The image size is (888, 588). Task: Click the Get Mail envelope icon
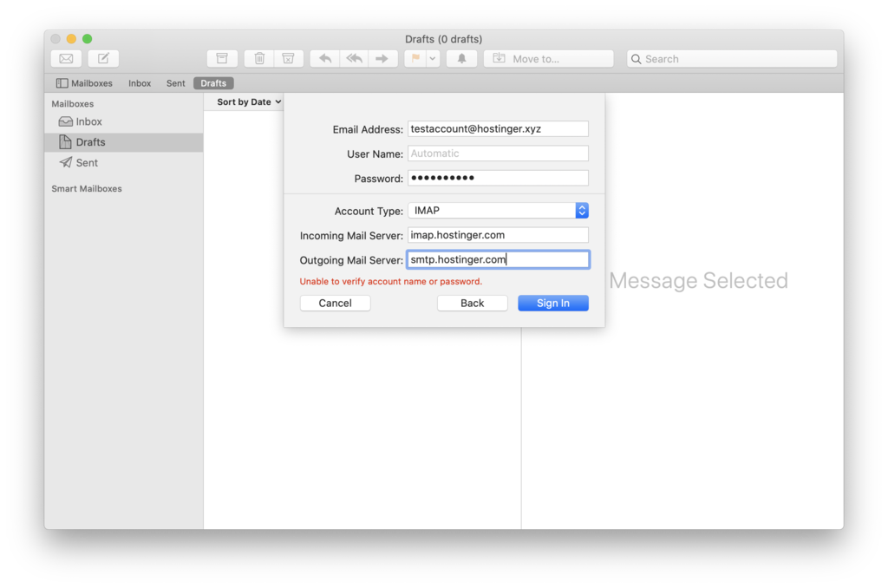coord(66,58)
